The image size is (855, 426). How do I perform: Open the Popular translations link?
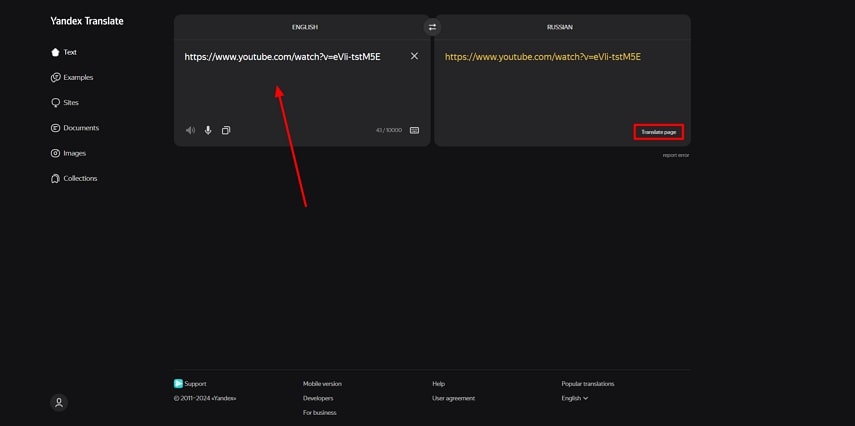click(x=588, y=384)
